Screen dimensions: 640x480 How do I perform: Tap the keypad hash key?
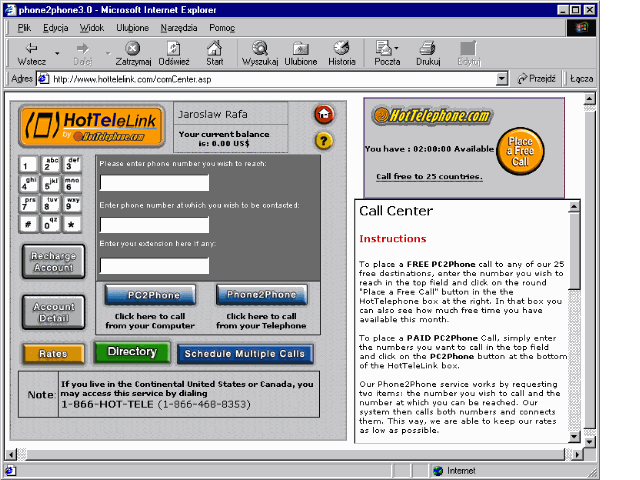pyautogui.click(x=29, y=224)
